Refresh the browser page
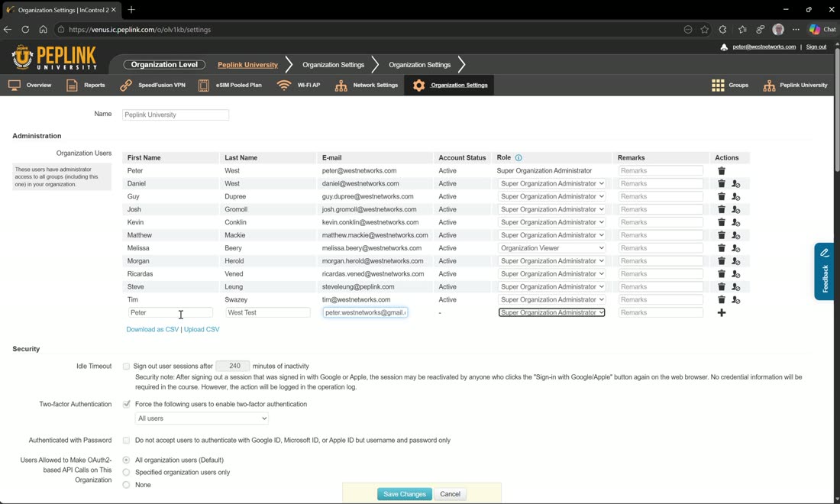Viewport: 840px width, 504px height. click(25, 30)
